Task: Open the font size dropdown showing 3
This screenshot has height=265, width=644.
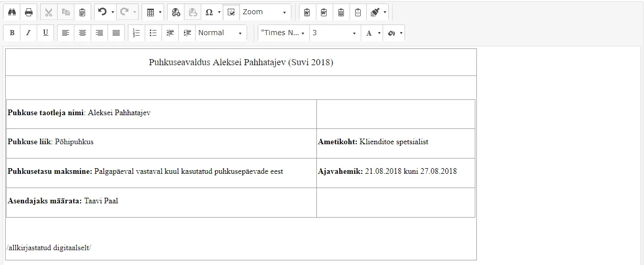Action: tap(335, 33)
